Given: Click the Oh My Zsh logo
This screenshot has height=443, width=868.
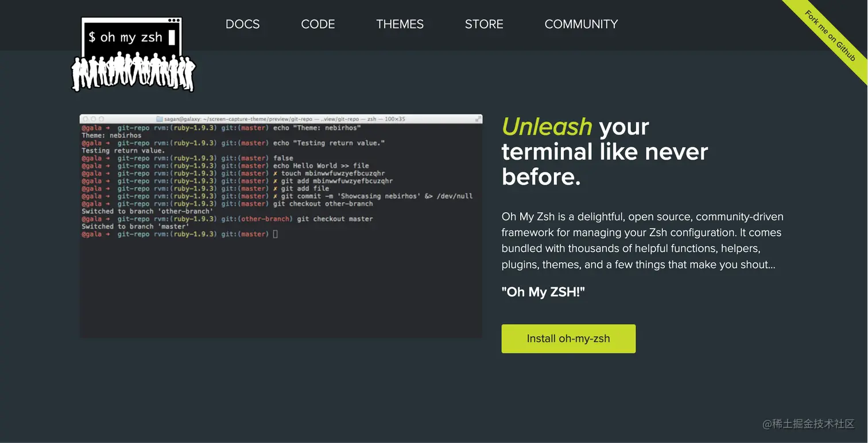Looking at the screenshot, I should (133, 55).
